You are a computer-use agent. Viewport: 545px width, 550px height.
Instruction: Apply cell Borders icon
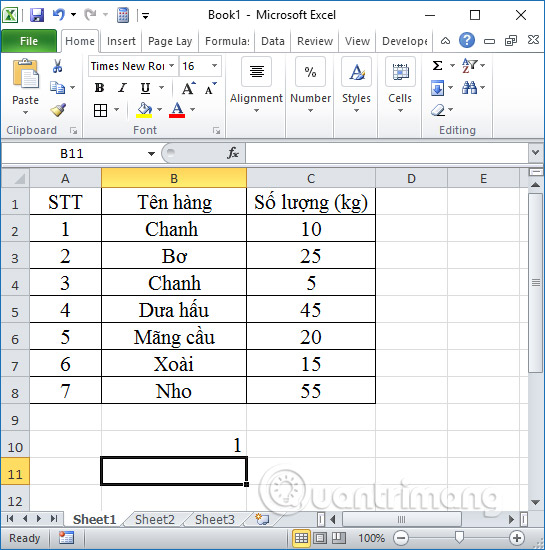tap(100, 110)
